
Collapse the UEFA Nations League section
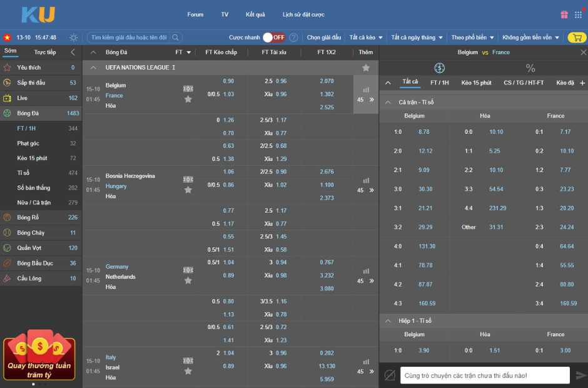click(93, 68)
